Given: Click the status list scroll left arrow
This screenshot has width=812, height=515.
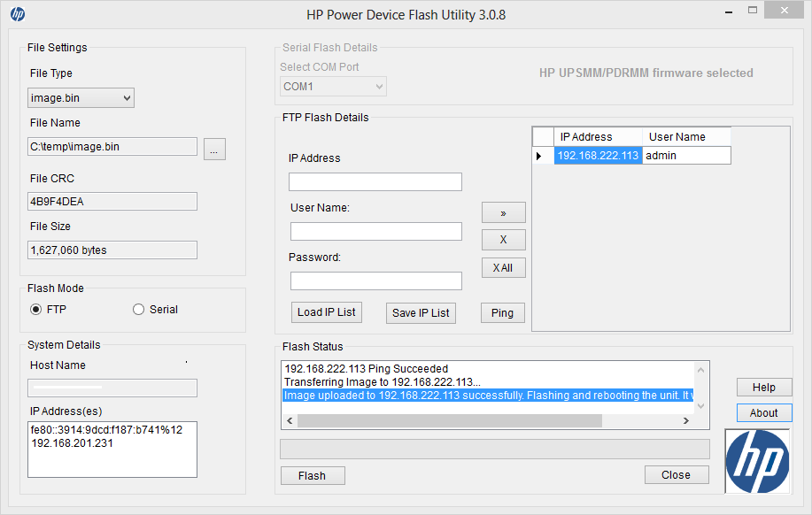Looking at the screenshot, I should pyautogui.click(x=290, y=421).
